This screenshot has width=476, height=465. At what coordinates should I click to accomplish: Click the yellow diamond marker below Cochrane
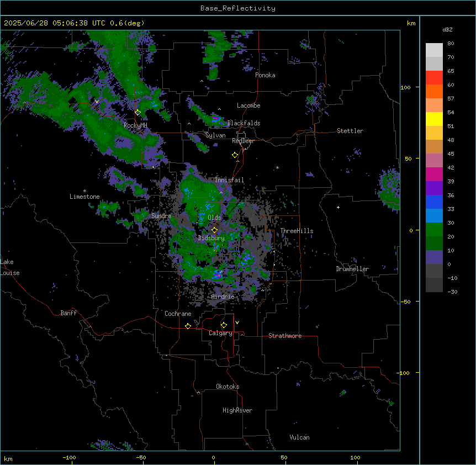point(188,326)
